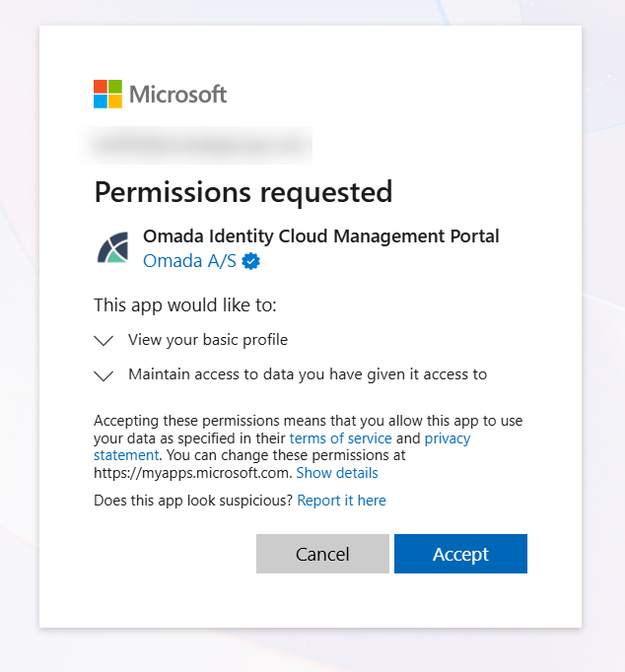Expand the Maintain access to data chevron
Screen dimensions: 625x672
click(x=104, y=375)
